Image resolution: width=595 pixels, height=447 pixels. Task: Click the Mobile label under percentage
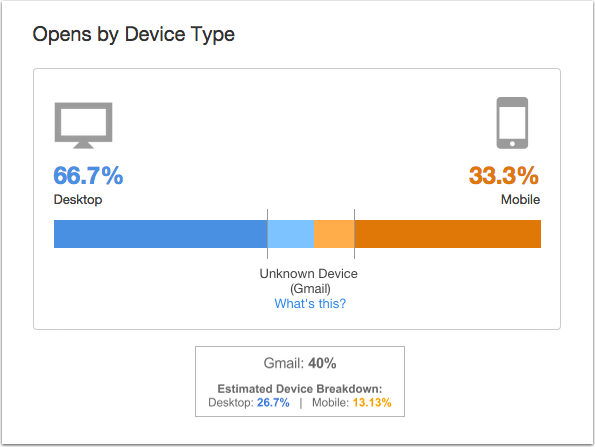(520, 200)
